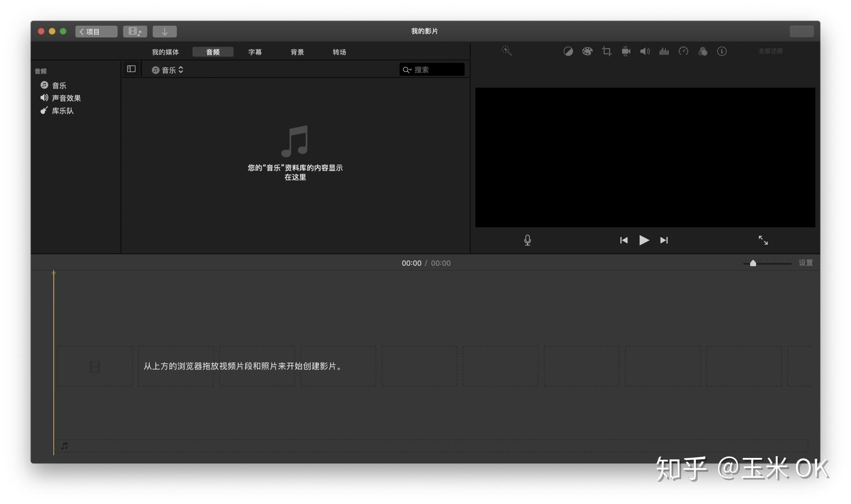The height and width of the screenshot is (504, 851).
Task: Click the microphone voiceover record button
Action: 527,240
